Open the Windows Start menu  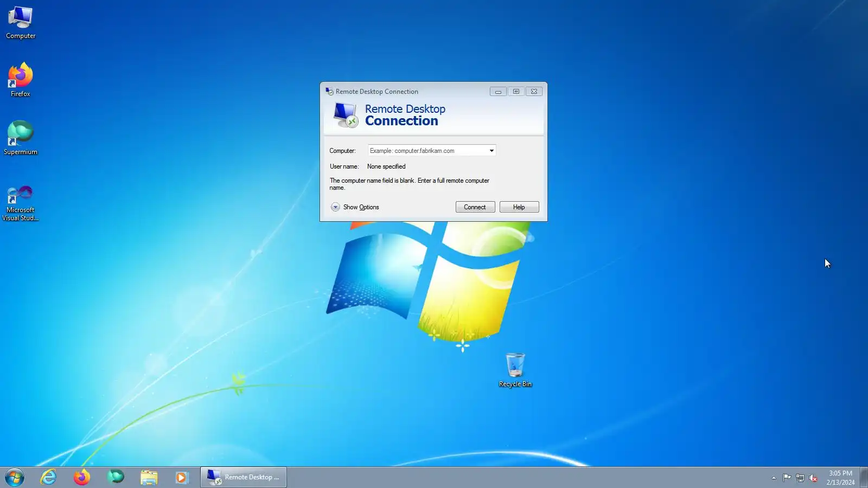click(x=15, y=477)
